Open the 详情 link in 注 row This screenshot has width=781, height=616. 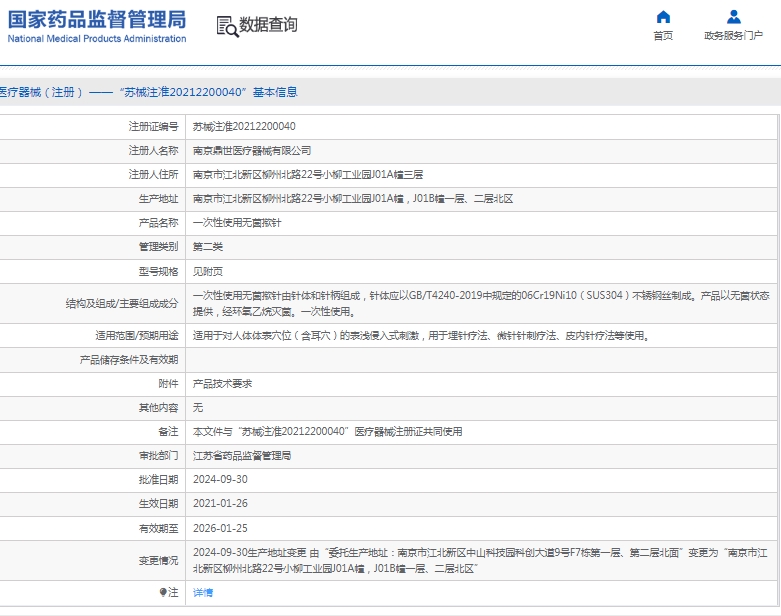coord(203,593)
